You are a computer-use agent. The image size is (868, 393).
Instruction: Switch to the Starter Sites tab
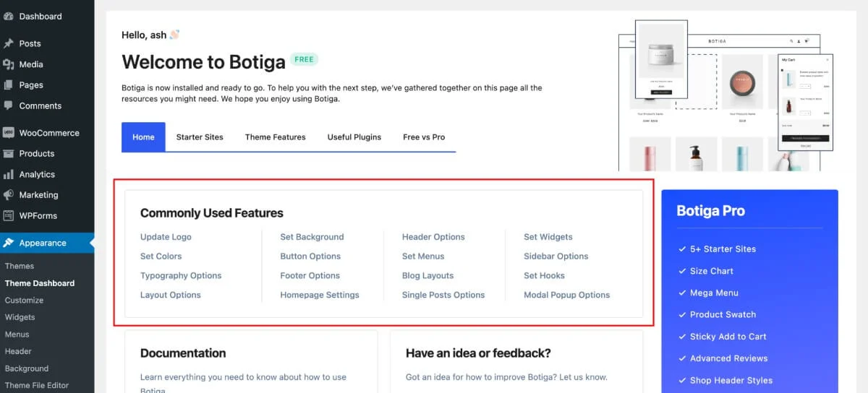click(x=200, y=137)
